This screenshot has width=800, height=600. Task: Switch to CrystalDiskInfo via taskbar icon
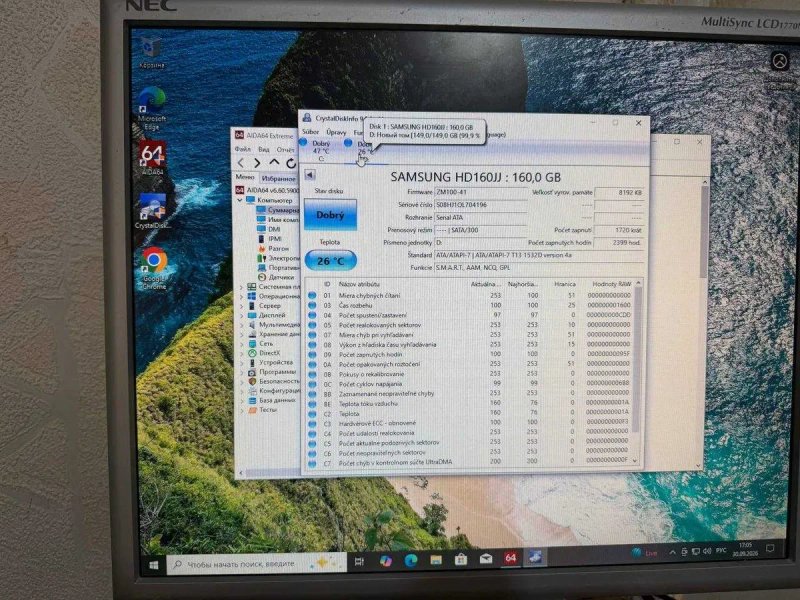(x=535, y=557)
